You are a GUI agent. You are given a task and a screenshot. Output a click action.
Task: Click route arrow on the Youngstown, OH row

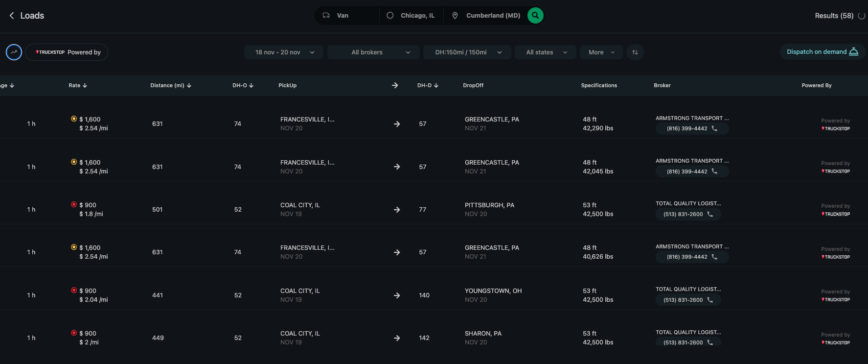pyautogui.click(x=397, y=295)
